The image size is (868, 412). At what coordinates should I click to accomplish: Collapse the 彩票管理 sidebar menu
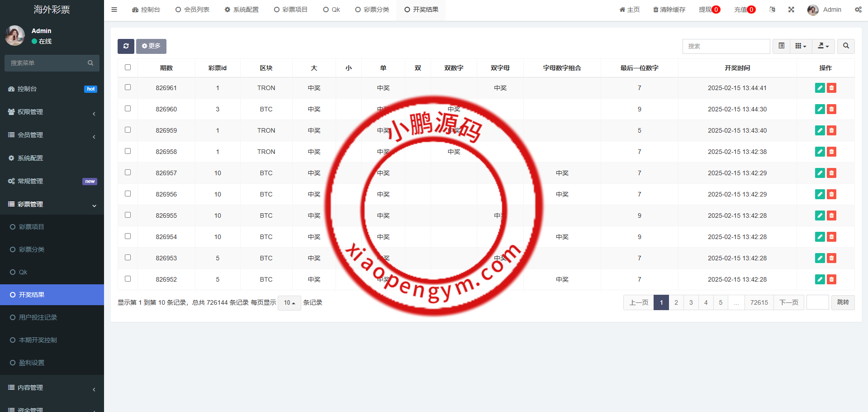pos(52,204)
